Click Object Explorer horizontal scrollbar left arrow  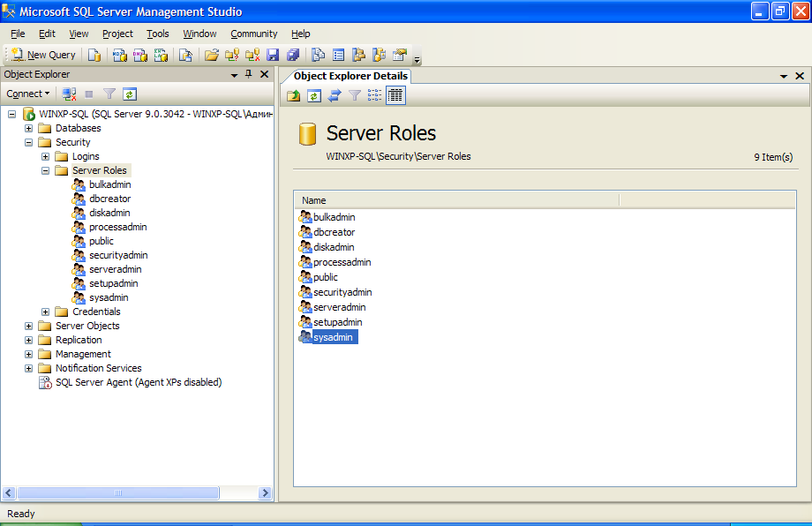(9, 492)
